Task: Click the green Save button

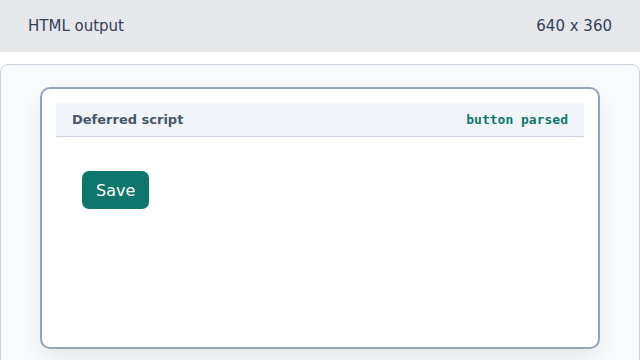Action: pyautogui.click(x=116, y=190)
